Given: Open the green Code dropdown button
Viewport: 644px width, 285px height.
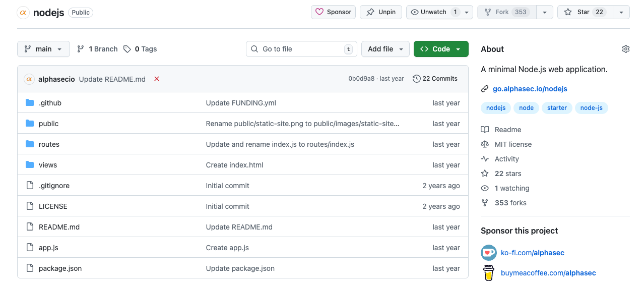Looking at the screenshot, I should pos(441,49).
